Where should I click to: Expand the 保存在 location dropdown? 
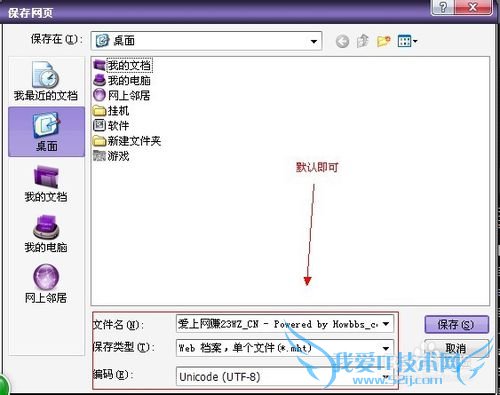(x=314, y=41)
